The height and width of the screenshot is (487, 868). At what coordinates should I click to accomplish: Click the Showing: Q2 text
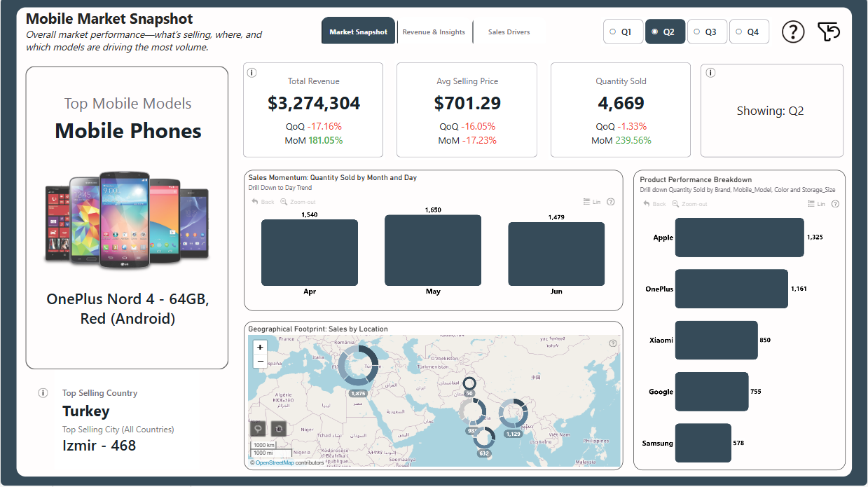click(x=771, y=111)
